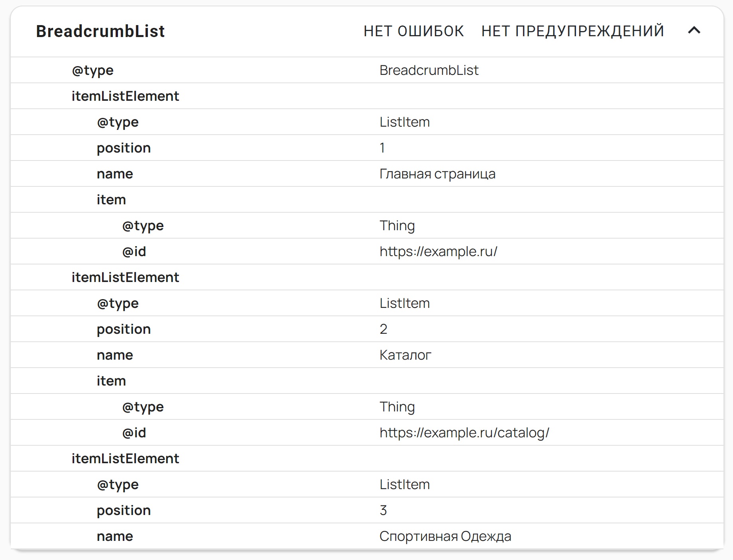This screenshot has height=560, width=733.
Task: Select the position row with value 3
Action: (124, 510)
